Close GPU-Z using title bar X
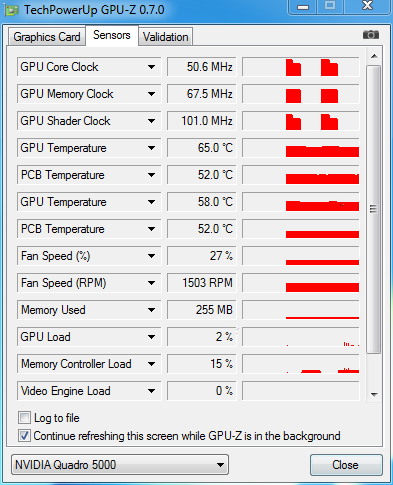Screen dimensions: 393x485 (367, 6)
